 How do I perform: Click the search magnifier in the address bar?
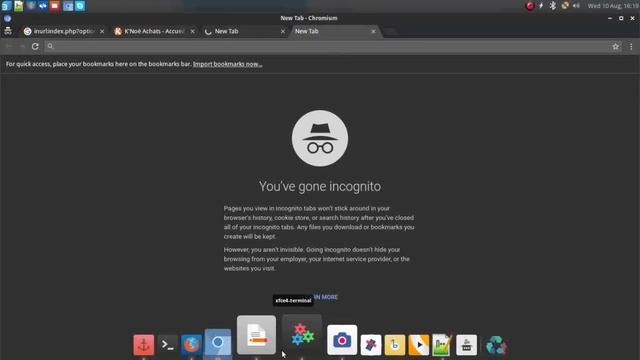(x=50, y=47)
